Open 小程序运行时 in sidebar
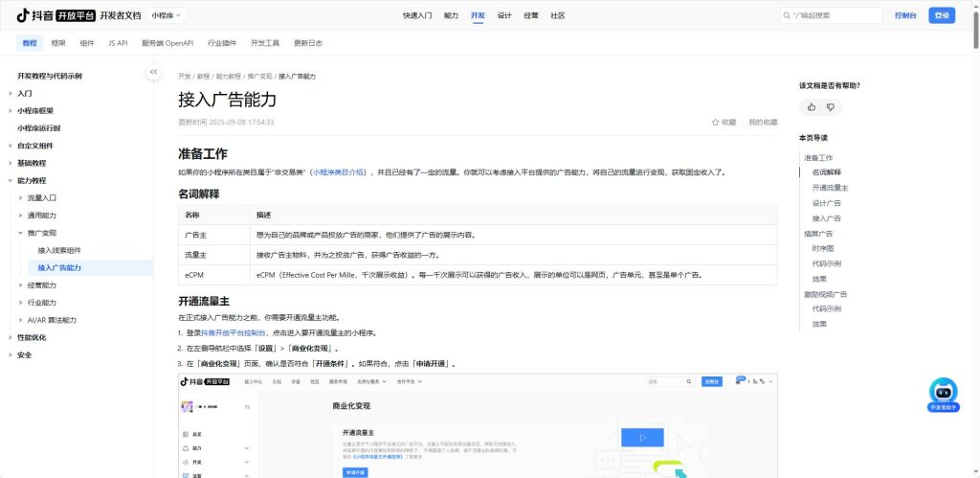 pyautogui.click(x=38, y=128)
